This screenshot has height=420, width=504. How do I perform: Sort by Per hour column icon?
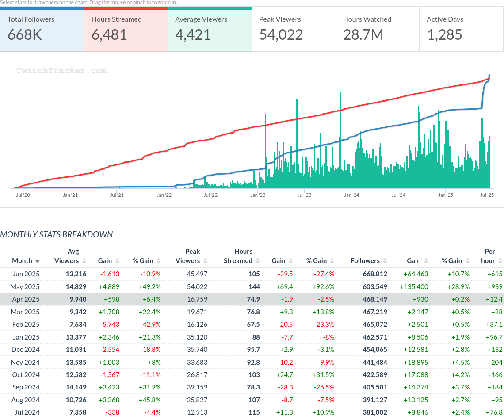coord(500,261)
